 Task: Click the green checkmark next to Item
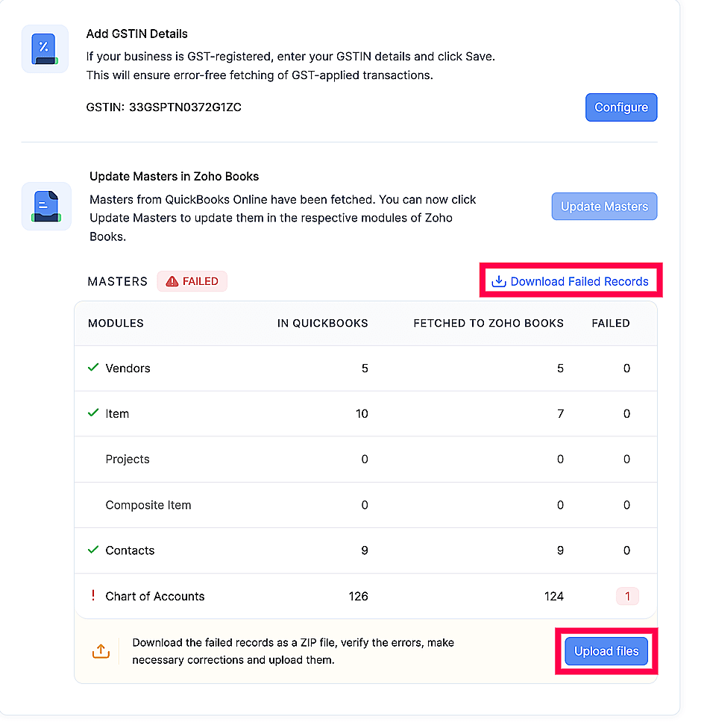92,412
